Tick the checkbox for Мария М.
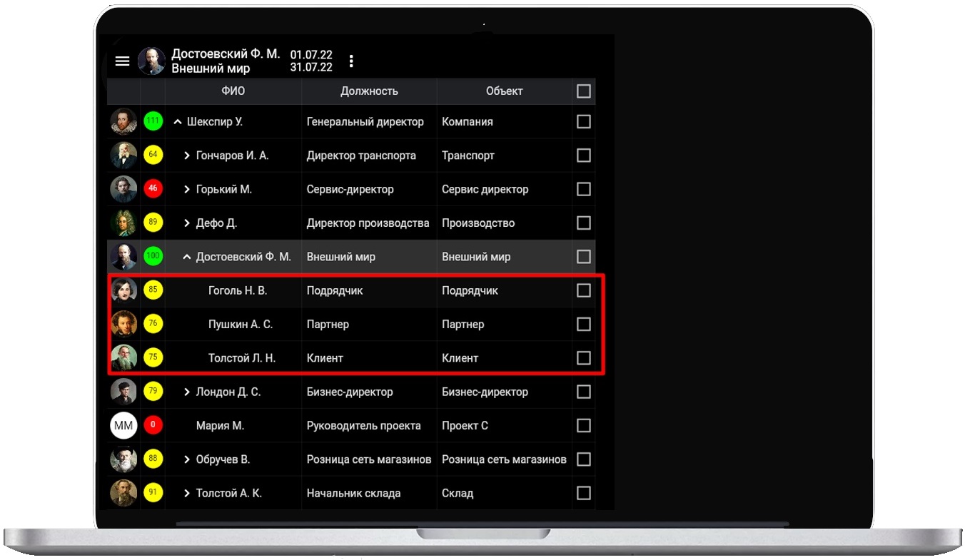965x560 pixels. [583, 426]
